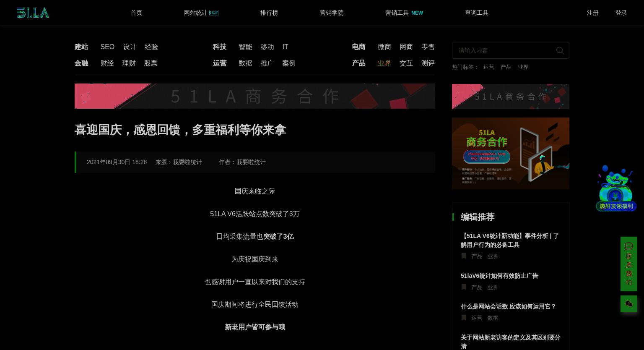Open the 交互 subcategory
Image resolution: width=644 pixels, height=350 pixels.
pos(406,63)
